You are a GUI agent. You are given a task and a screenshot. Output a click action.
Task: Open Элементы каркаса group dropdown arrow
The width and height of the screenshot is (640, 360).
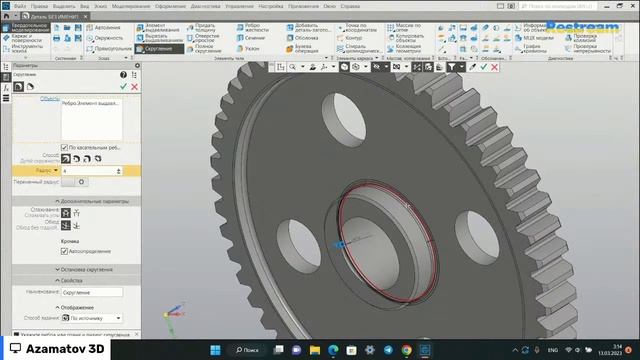coord(377,58)
